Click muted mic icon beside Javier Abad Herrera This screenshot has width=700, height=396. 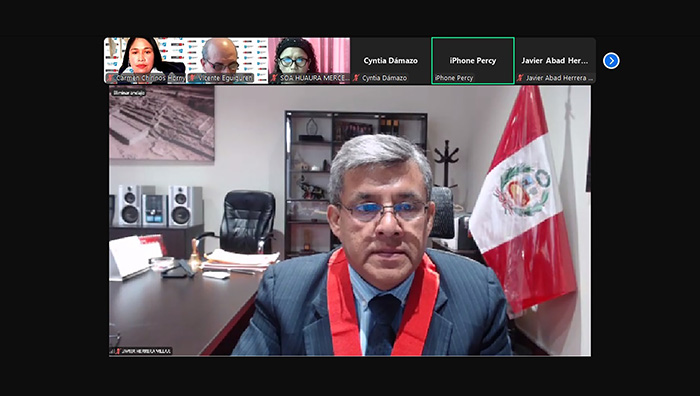click(x=521, y=78)
